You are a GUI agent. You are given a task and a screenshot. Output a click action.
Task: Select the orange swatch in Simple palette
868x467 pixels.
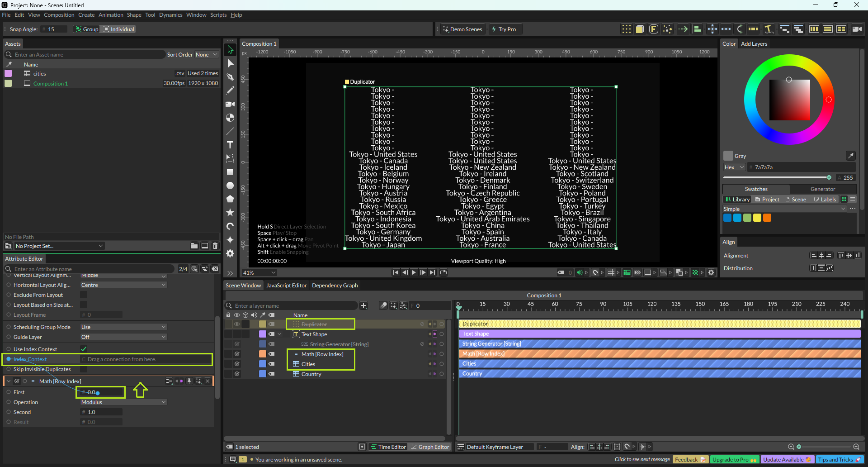[767, 218]
